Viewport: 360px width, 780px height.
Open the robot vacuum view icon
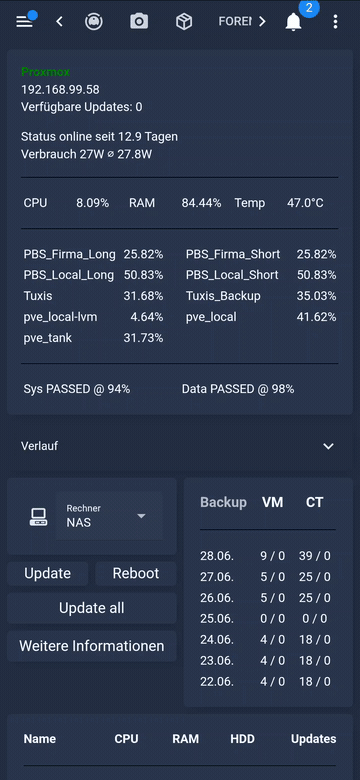[x=93, y=21]
